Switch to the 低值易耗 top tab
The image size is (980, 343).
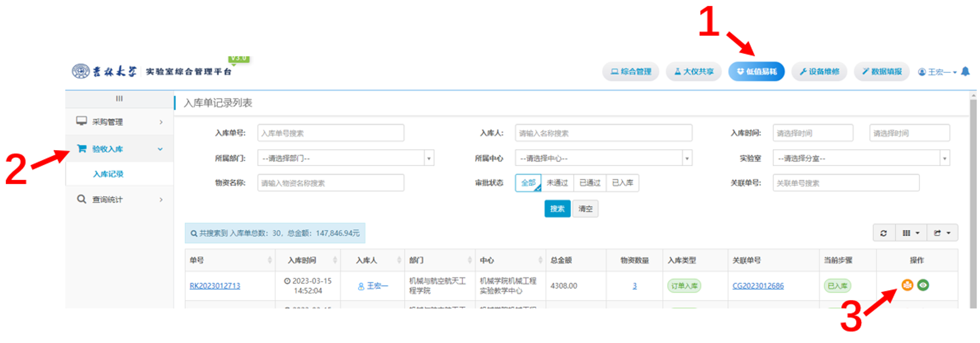(756, 72)
